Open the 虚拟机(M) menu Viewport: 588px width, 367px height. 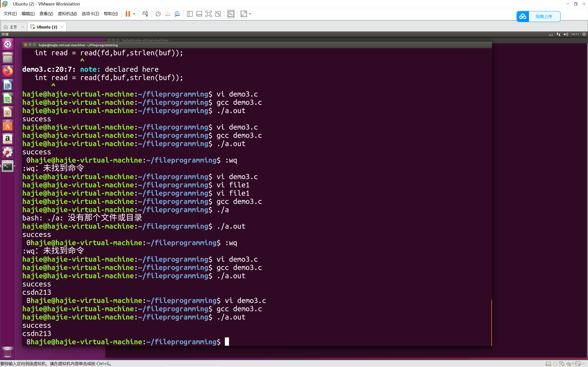pyautogui.click(x=67, y=14)
